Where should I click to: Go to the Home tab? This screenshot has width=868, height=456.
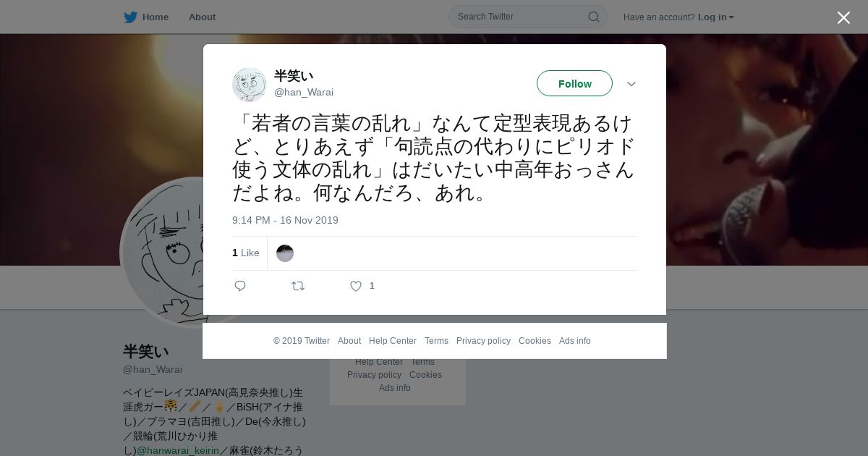click(x=156, y=17)
